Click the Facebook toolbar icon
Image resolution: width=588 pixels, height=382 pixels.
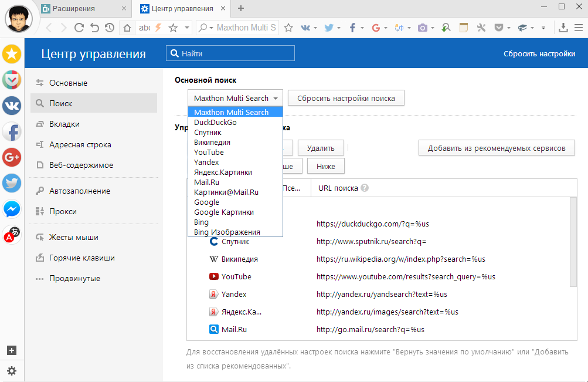click(352, 28)
